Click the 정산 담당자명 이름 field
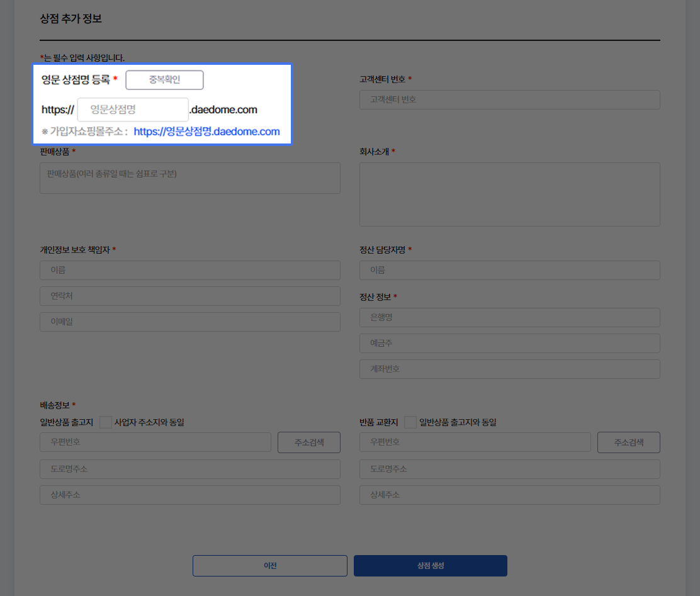This screenshot has width=700, height=596. [x=509, y=270]
